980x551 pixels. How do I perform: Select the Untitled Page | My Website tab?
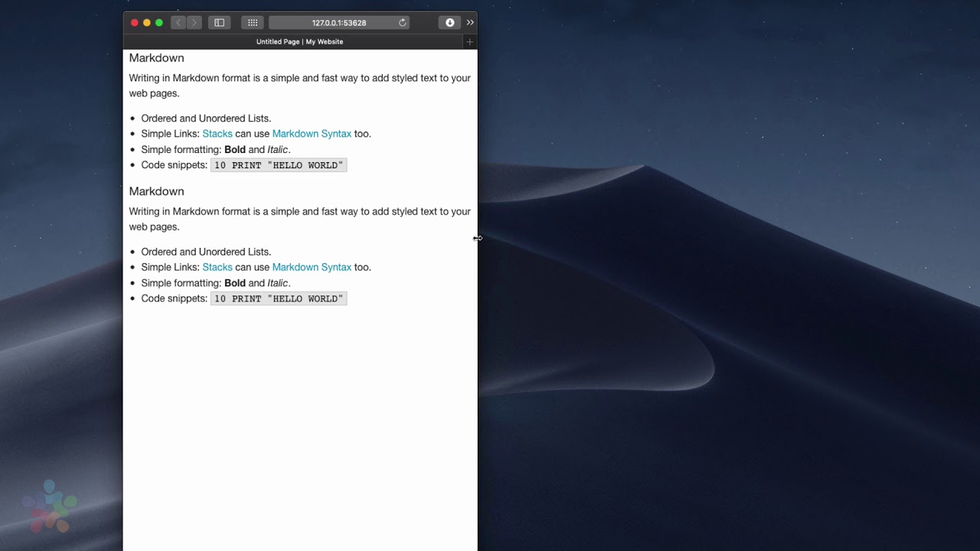click(x=299, y=42)
